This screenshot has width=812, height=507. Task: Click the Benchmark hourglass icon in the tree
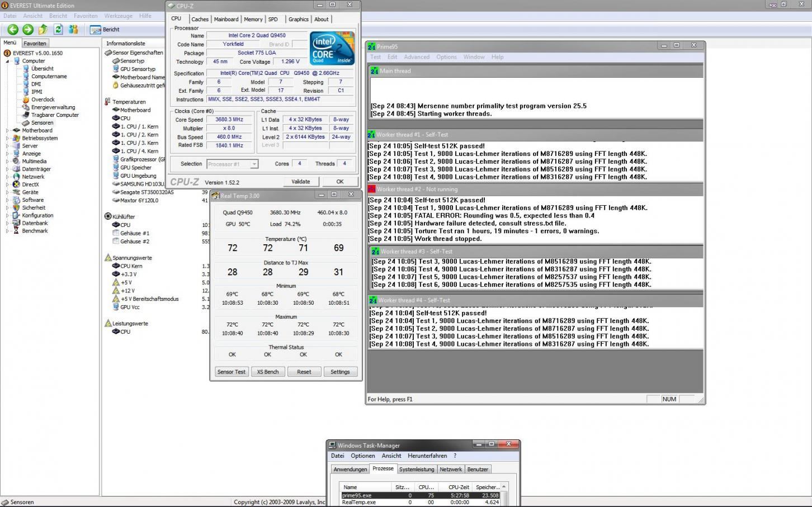tap(17, 231)
